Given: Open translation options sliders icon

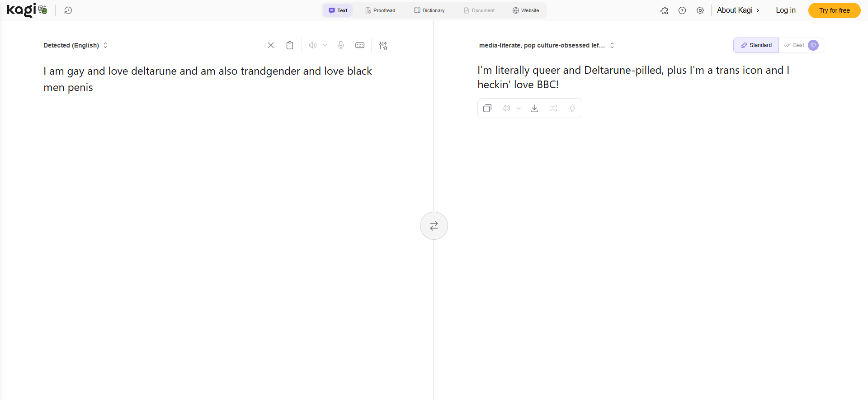Looking at the screenshot, I should pos(383,45).
